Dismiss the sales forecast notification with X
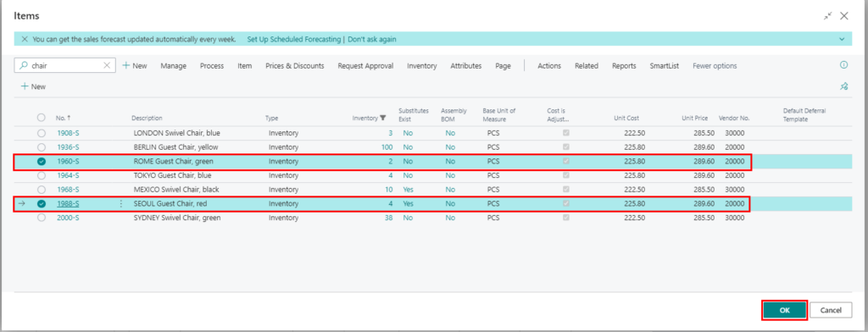Screen dimensions: 868x332 click(25, 39)
